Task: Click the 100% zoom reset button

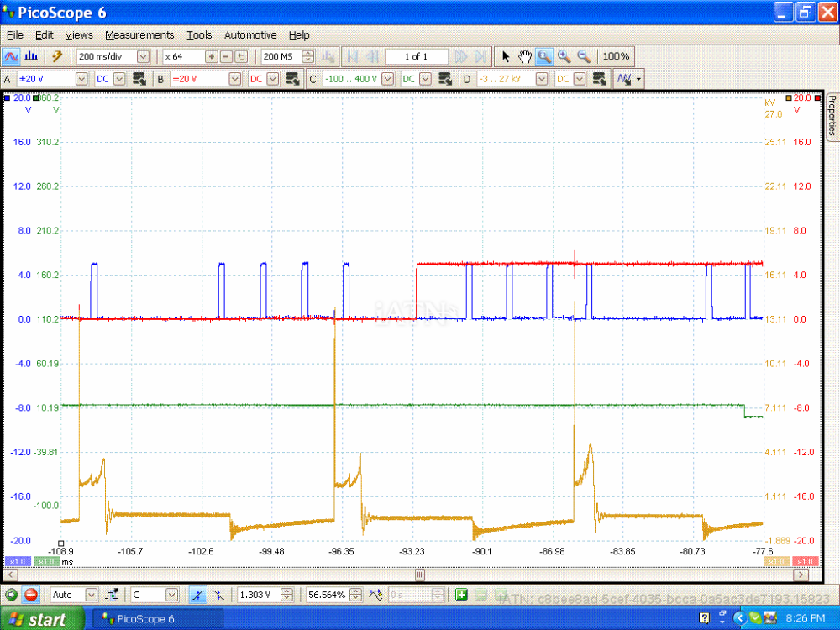Action: [x=616, y=56]
